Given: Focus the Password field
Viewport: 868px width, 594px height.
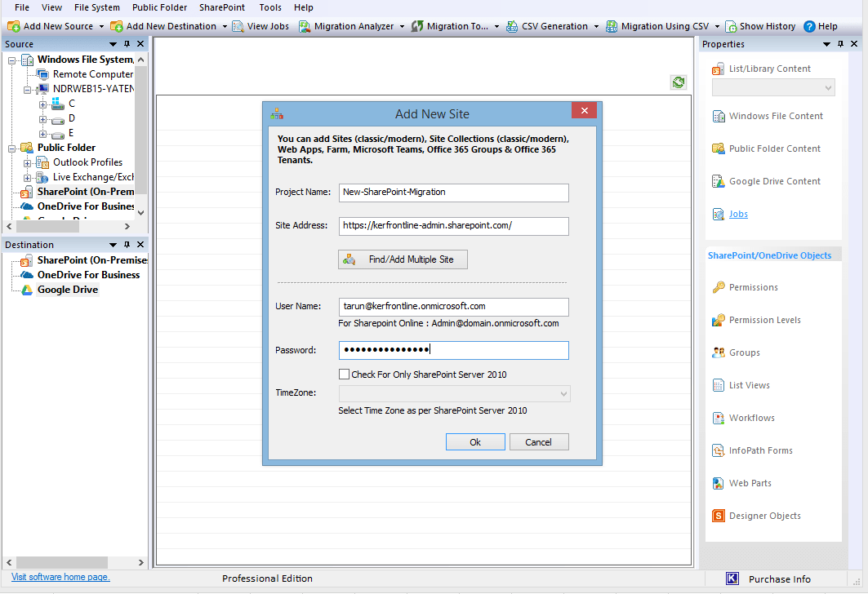Looking at the screenshot, I should point(453,350).
